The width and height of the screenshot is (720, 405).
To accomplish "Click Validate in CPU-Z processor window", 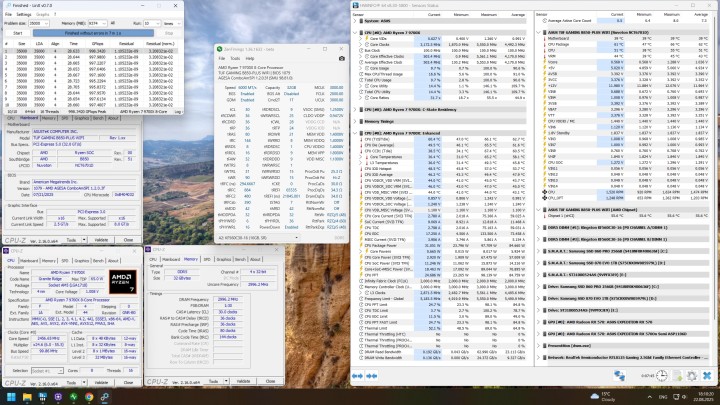I will point(101,382).
